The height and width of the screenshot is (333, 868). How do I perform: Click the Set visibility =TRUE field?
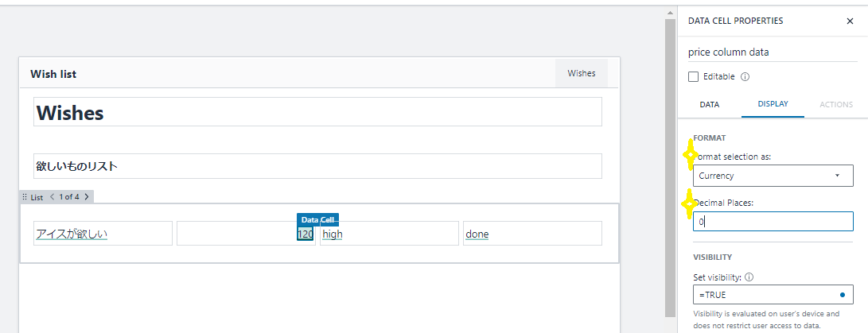coord(773,295)
